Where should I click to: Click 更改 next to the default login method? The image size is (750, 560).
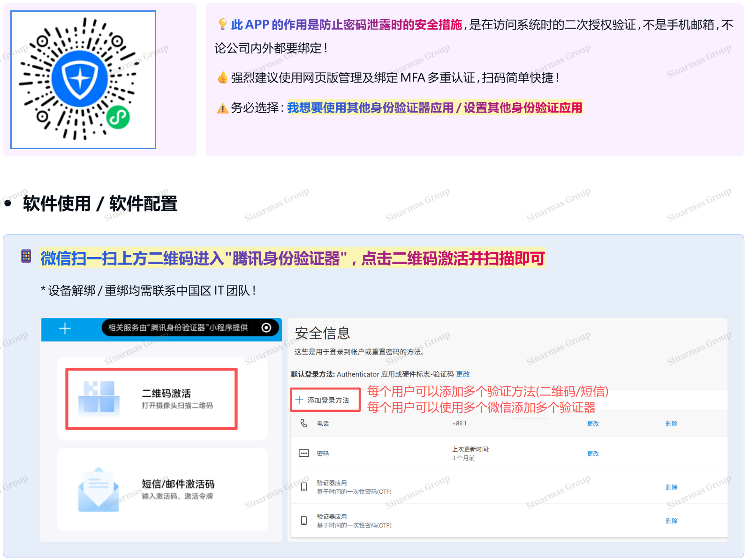(x=462, y=374)
